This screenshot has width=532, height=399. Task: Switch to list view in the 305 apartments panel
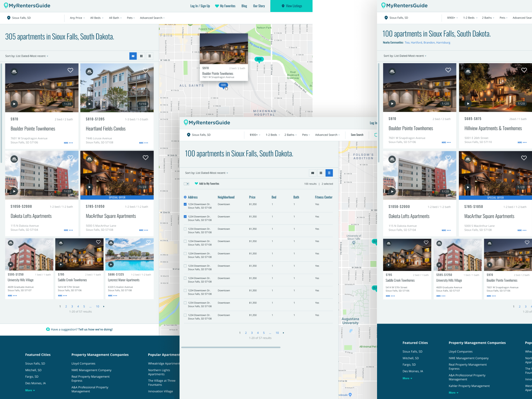pos(150,56)
